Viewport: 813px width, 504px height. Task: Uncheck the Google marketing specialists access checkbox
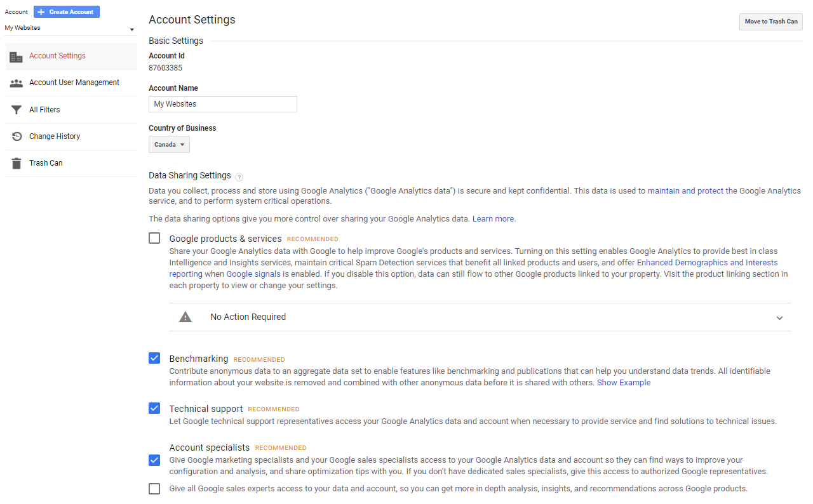(154, 460)
